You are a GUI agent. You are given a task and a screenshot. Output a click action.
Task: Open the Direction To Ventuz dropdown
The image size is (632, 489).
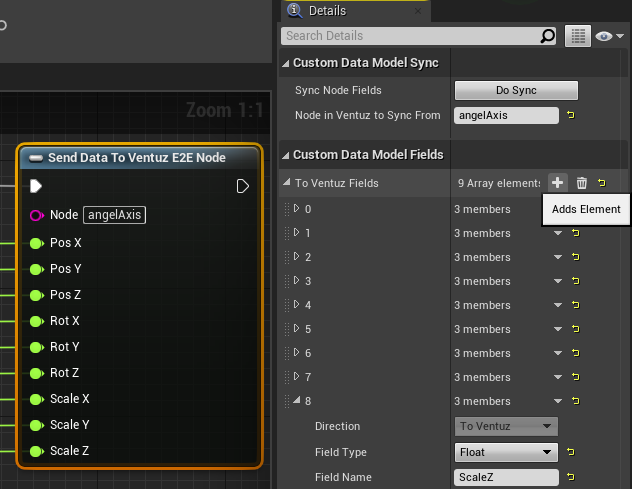coord(505,426)
